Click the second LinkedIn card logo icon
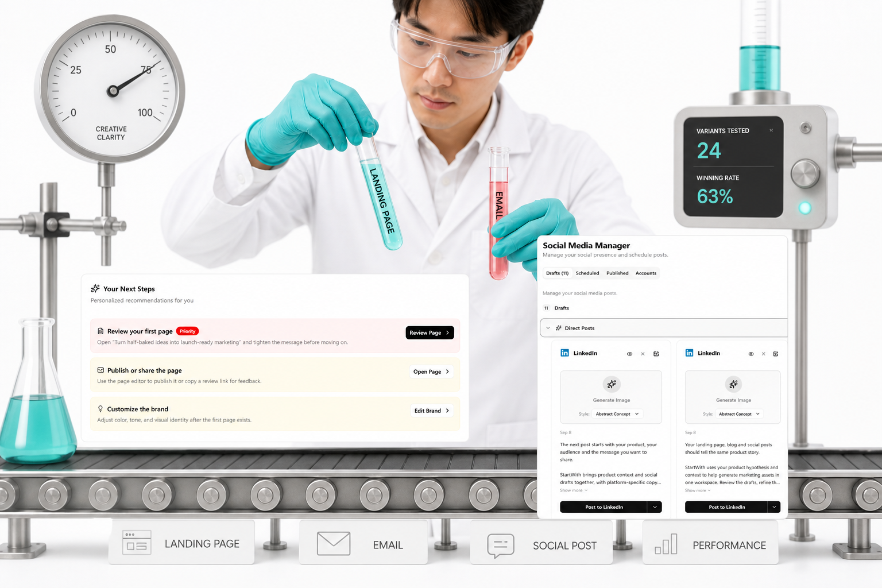 pyautogui.click(x=689, y=353)
